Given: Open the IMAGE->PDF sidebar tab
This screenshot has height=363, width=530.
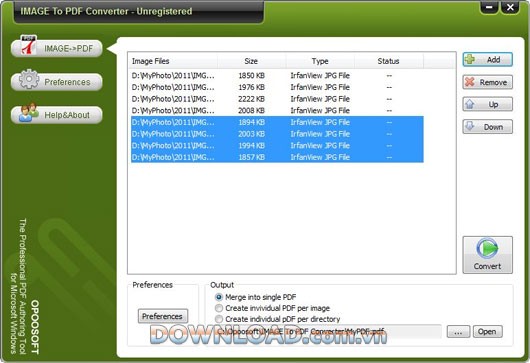Looking at the screenshot, I should pos(57,49).
